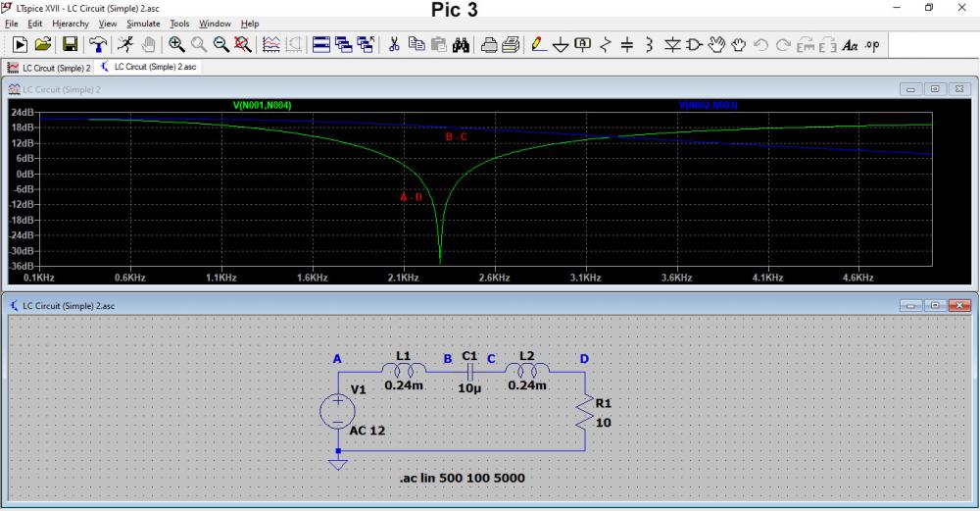Open Control Panel hammer icon
Screen dimensions: 980x511
point(97,44)
